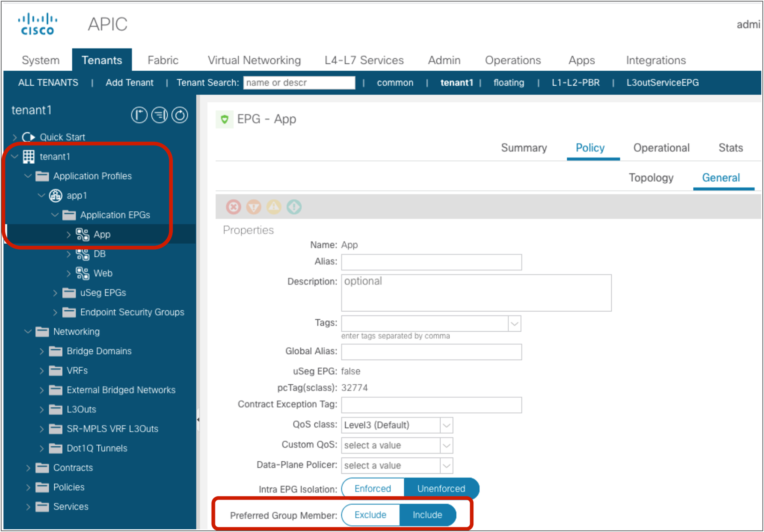The width and height of the screenshot is (764, 532).
Task: Click the Tenant Search input field
Action: (299, 83)
